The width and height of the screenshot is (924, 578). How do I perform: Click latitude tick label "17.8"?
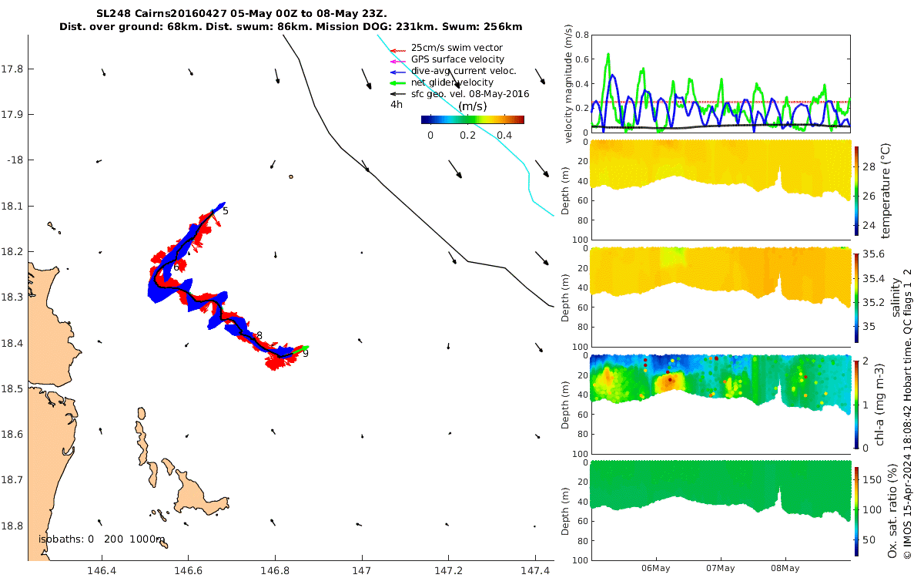tap(13, 69)
